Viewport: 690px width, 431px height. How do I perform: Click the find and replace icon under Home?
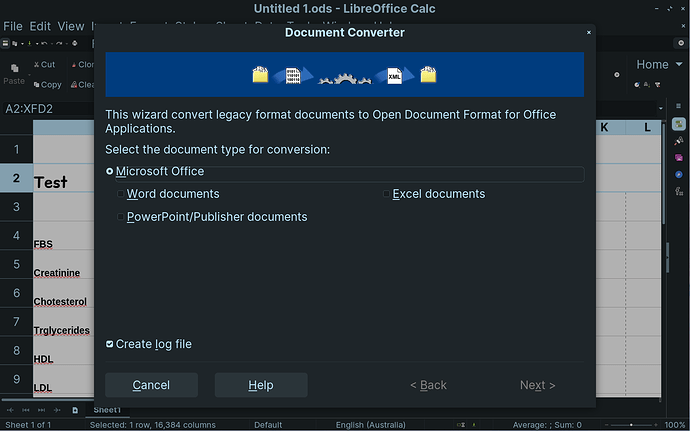[x=637, y=85]
